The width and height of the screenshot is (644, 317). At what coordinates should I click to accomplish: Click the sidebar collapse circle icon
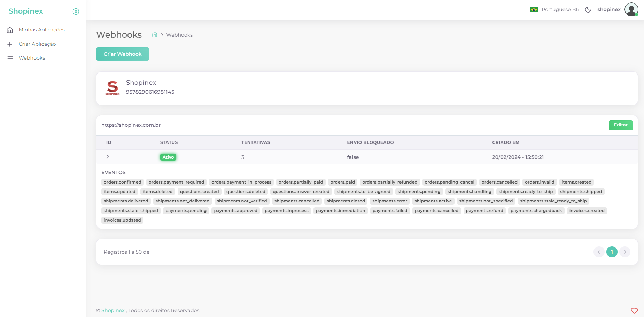[x=76, y=11]
